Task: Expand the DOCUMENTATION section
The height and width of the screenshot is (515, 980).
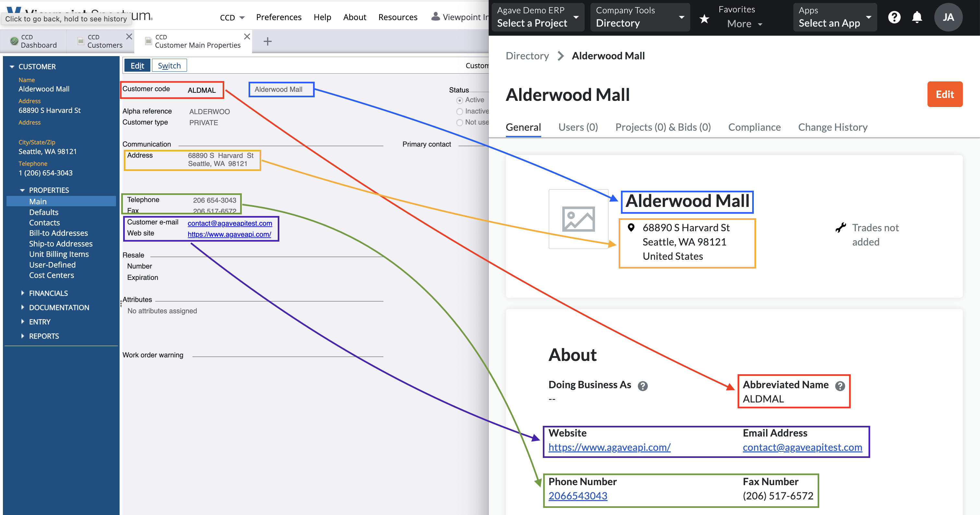Action: click(x=22, y=307)
